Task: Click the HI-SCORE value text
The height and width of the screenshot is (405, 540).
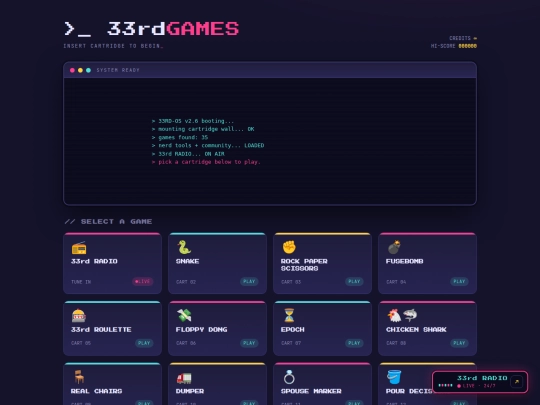Action: (467, 46)
